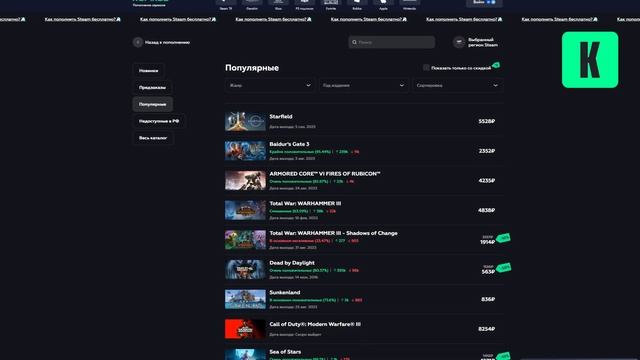Open the Total War: WARHAMMER III thumbnail
This screenshot has width=640, height=360.
[245, 210]
